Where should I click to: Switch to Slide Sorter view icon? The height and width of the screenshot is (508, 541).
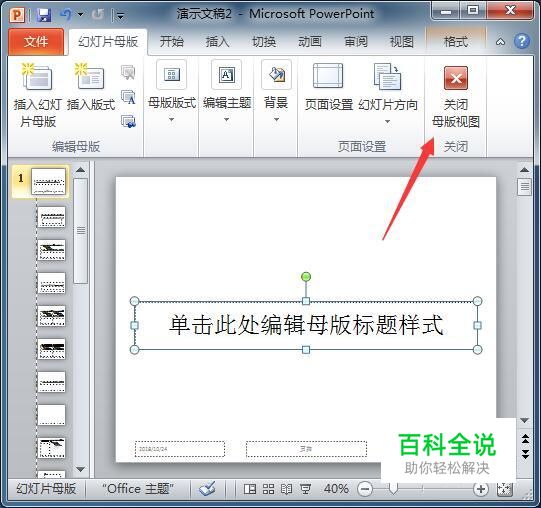point(268,489)
